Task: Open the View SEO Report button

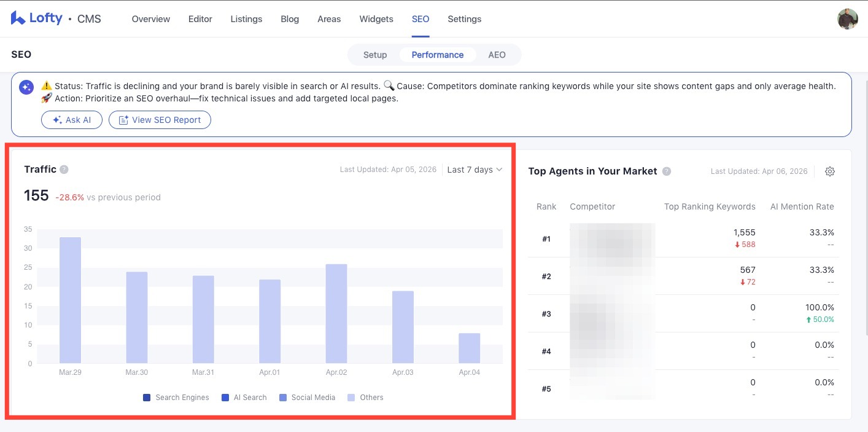Action: (x=160, y=120)
